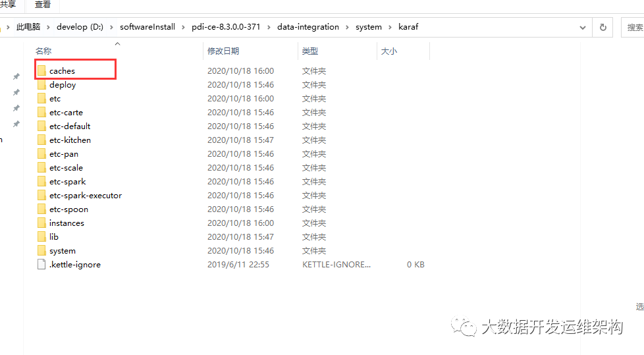Click the etc-spark folder icon
644x355 pixels.
[41, 182]
